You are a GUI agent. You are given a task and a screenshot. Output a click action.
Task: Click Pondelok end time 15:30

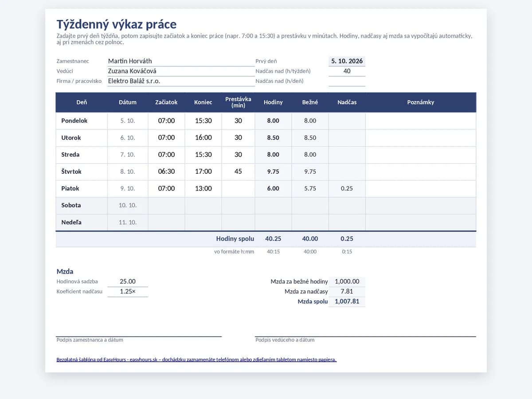203,121
